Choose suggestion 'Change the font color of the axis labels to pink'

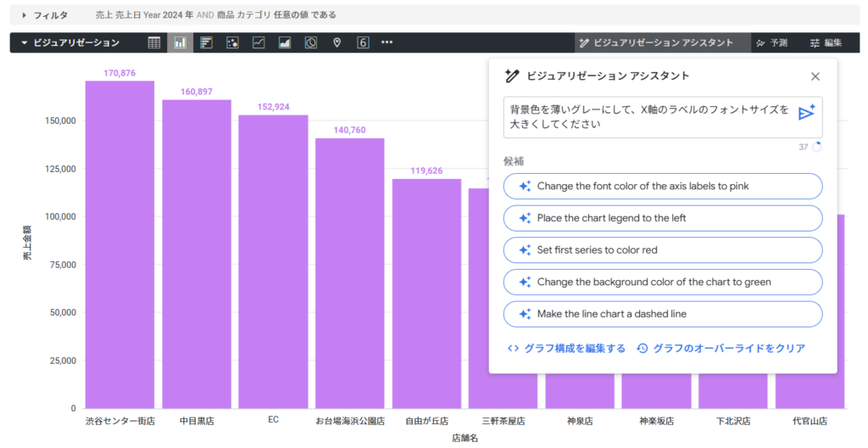(663, 187)
